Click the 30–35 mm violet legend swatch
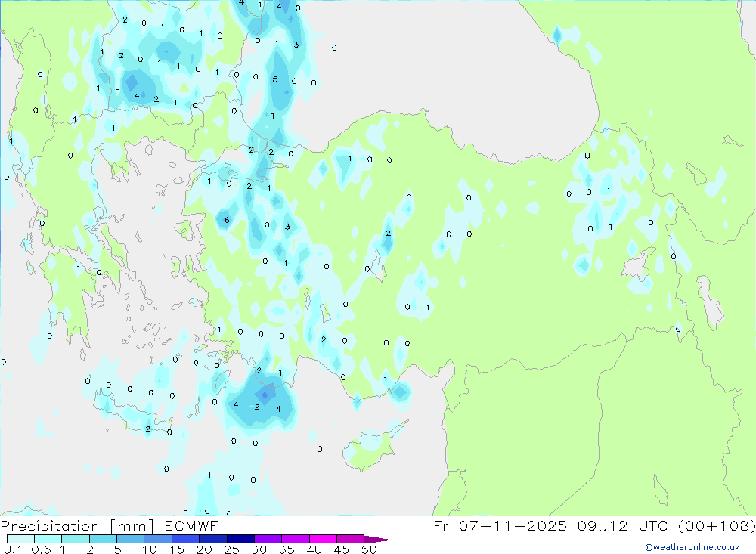This screenshot has height=554, width=756. [x=268, y=539]
